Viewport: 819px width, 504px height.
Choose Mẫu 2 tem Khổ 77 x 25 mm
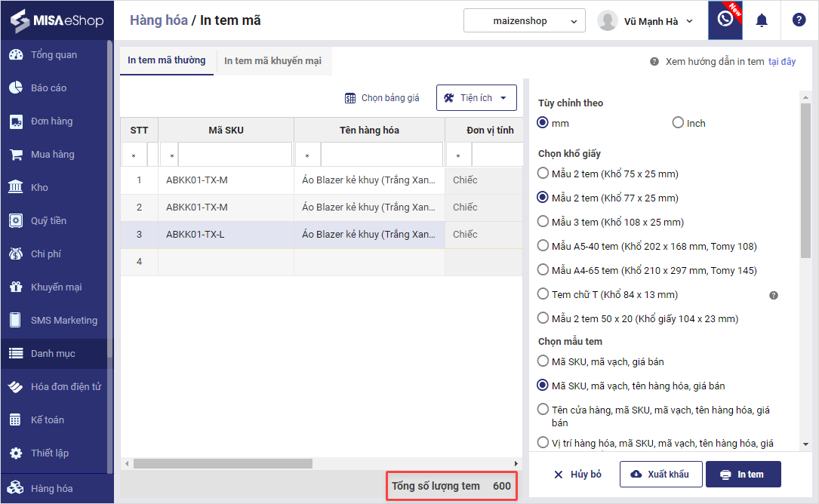coord(543,198)
